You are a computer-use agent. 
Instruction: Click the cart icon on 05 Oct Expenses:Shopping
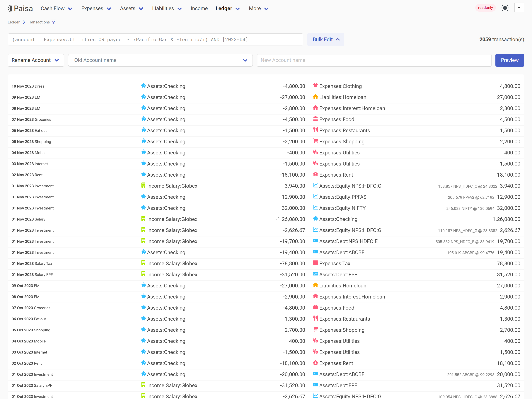coord(315,329)
